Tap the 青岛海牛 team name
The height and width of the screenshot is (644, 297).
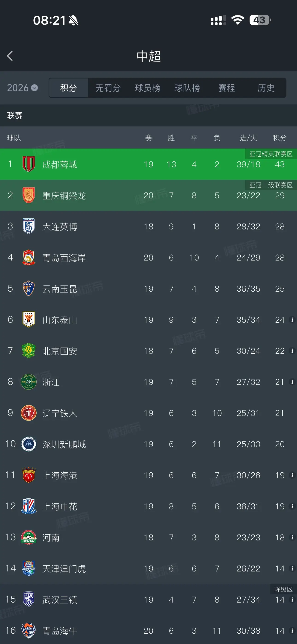[x=59, y=631]
